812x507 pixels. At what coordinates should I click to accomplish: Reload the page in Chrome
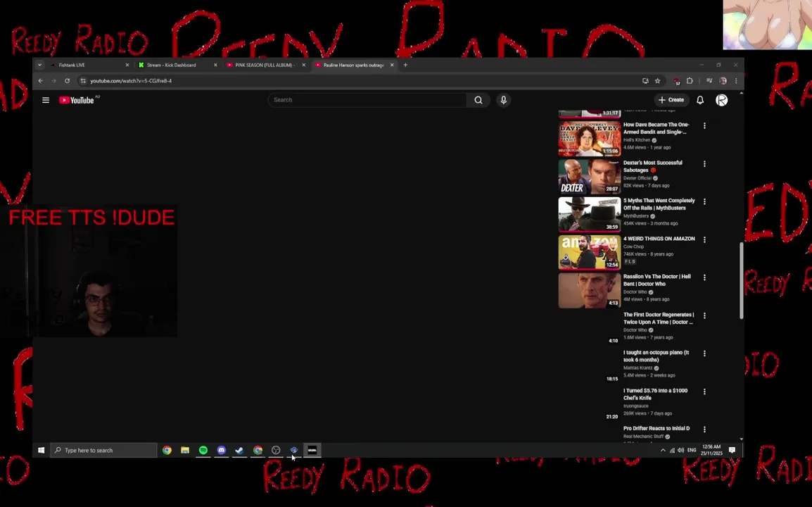(67, 81)
